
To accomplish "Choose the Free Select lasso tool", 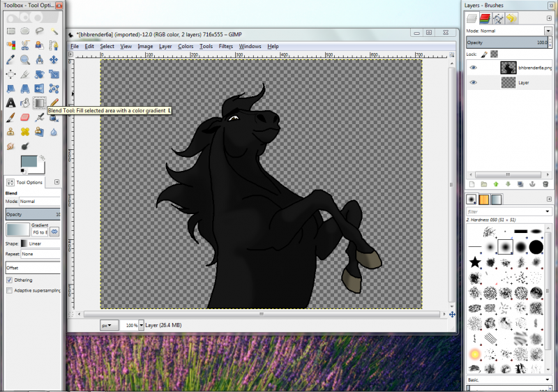I will (40, 31).
